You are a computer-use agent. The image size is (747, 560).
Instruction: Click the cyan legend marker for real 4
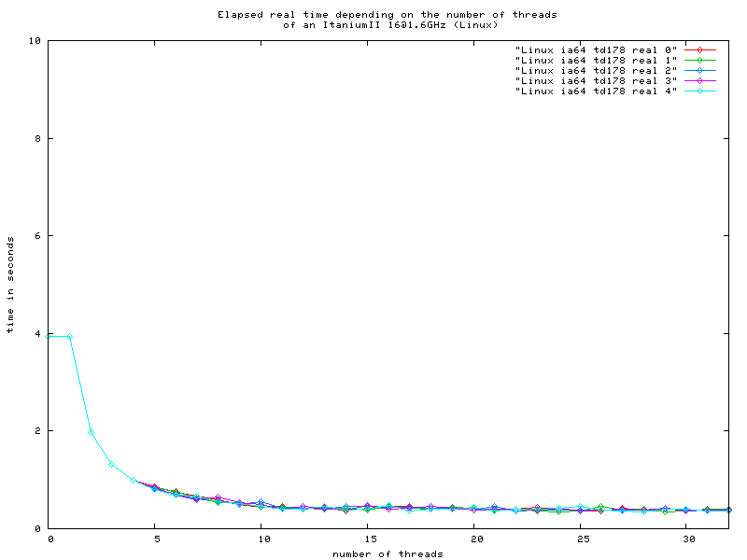pos(699,91)
